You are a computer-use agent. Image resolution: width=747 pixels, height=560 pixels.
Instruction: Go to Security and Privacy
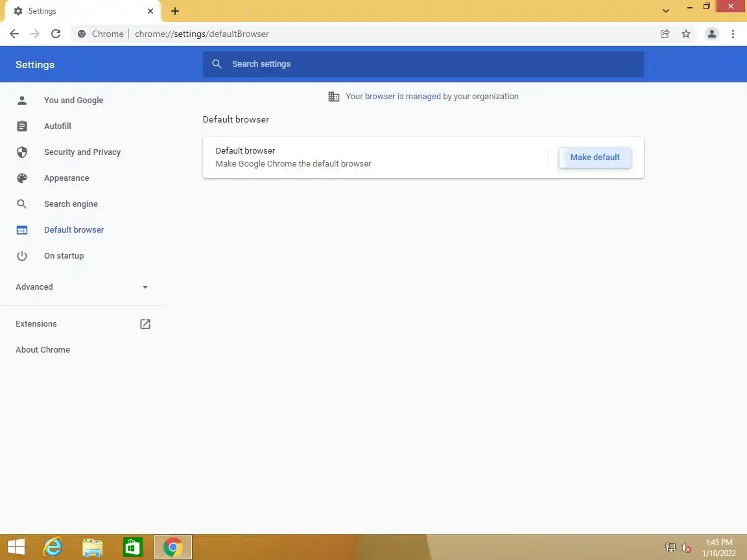(82, 152)
